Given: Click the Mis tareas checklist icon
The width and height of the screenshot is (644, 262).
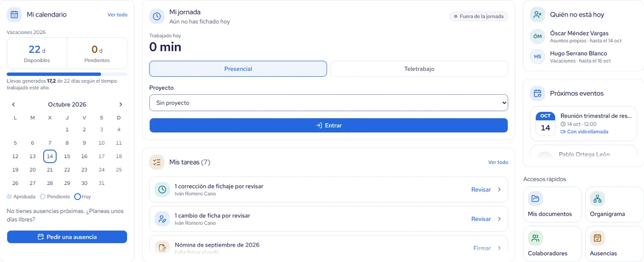Looking at the screenshot, I should [x=157, y=162].
